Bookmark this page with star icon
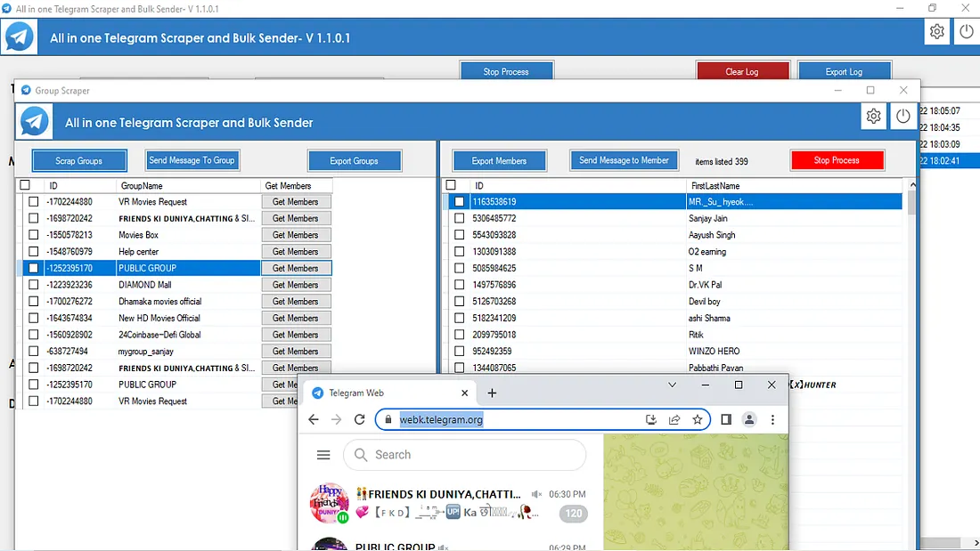This screenshot has width=980, height=551. pyautogui.click(x=698, y=420)
